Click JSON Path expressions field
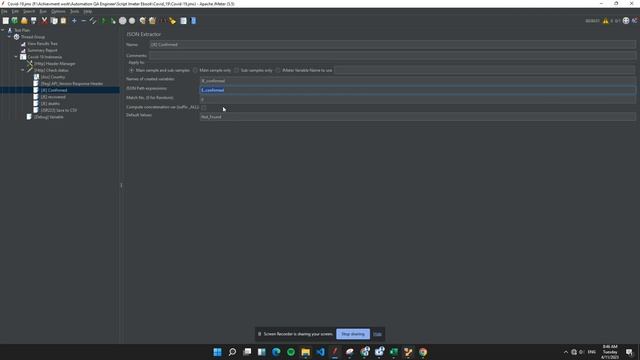The image size is (640, 360). 418,90
